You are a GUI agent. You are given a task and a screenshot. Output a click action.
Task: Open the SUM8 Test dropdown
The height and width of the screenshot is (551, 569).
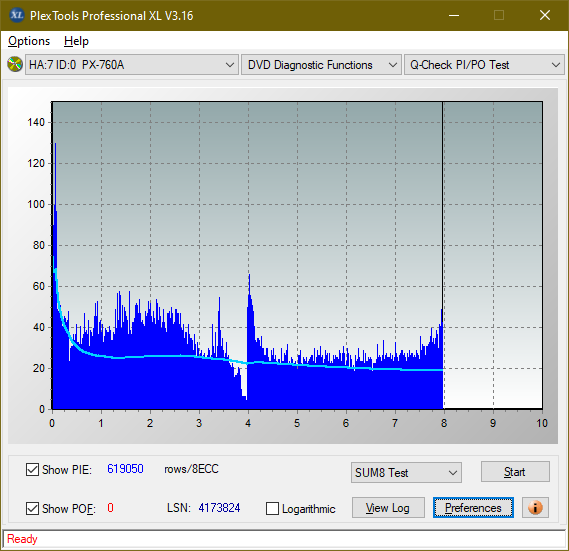406,473
